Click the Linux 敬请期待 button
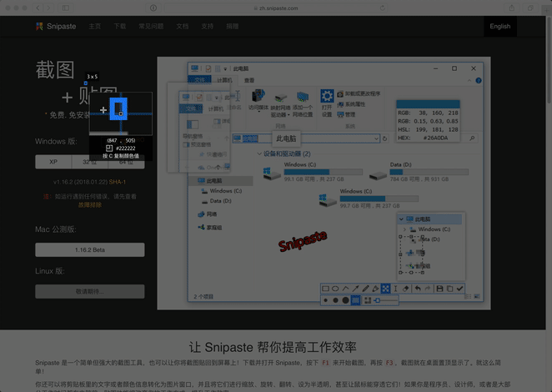Viewport: 552px width, 392px height. [x=90, y=291]
